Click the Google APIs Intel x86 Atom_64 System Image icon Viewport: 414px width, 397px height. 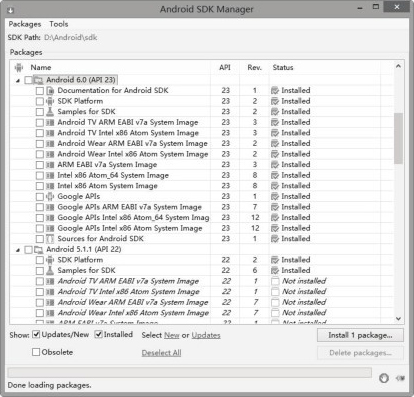pos(50,218)
